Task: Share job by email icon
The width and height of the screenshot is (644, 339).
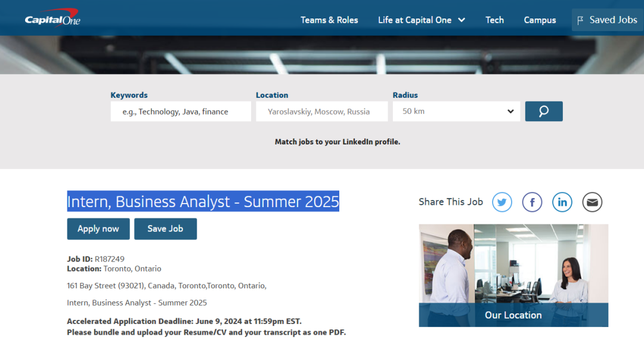Action: click(x=592, y=202)
